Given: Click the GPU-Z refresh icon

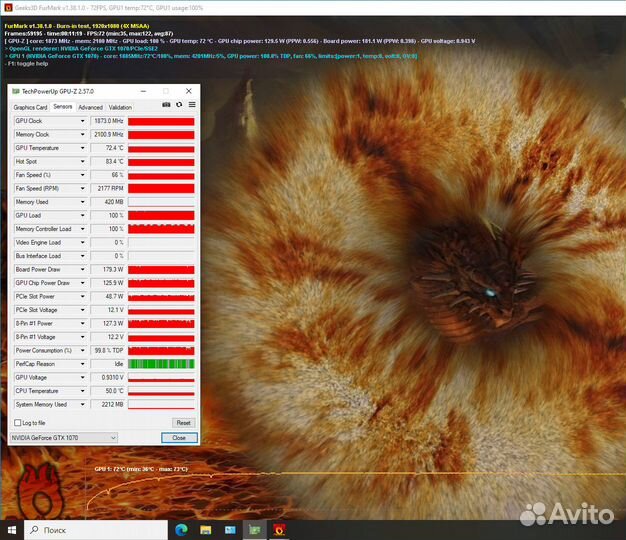Looking at the screenshot, I should 179,105.
